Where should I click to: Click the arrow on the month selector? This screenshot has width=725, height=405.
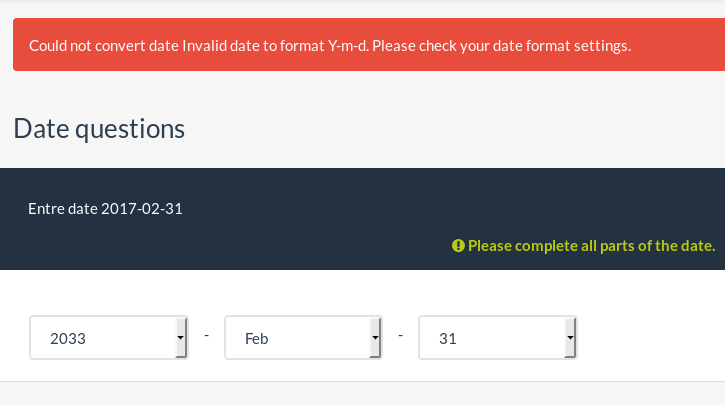pyautogui.click(x=374, y=338)
